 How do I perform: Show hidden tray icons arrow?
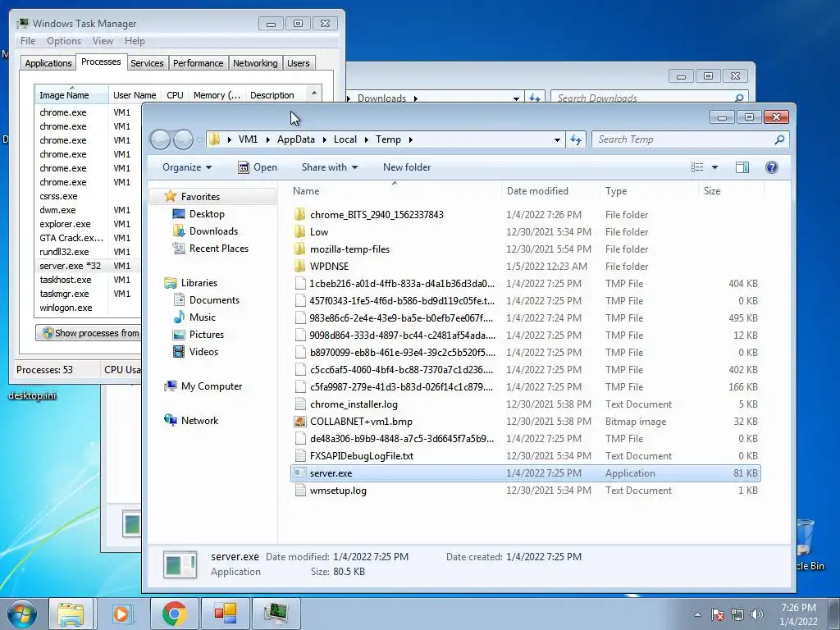tap(697, 614)
